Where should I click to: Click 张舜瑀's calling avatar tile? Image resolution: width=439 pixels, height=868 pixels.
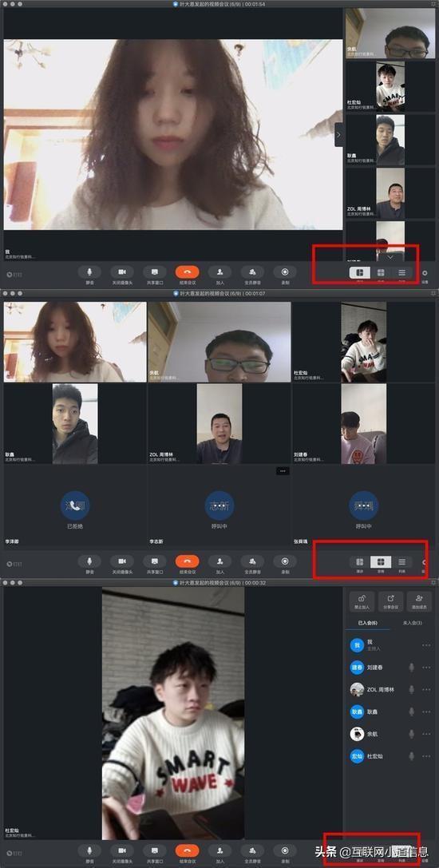[x=364, y=505]
